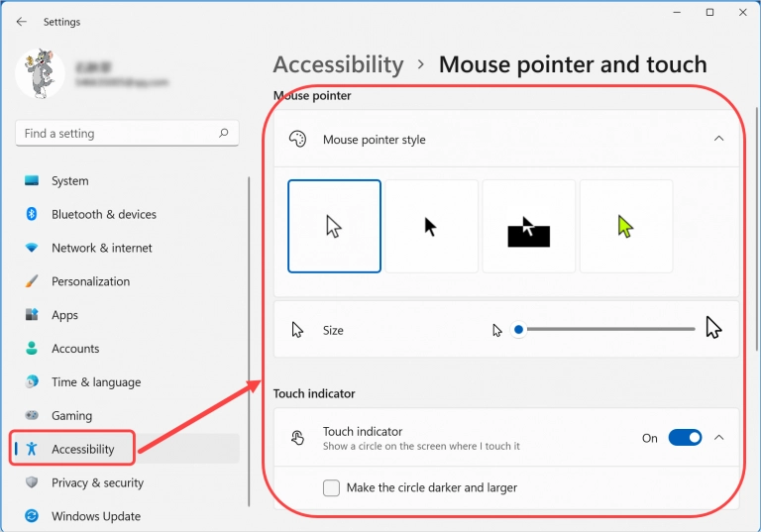Select the inverted mouse pointer style
Image resolution: width=761 pixels, height=532 pixels.
click(528, 226)
